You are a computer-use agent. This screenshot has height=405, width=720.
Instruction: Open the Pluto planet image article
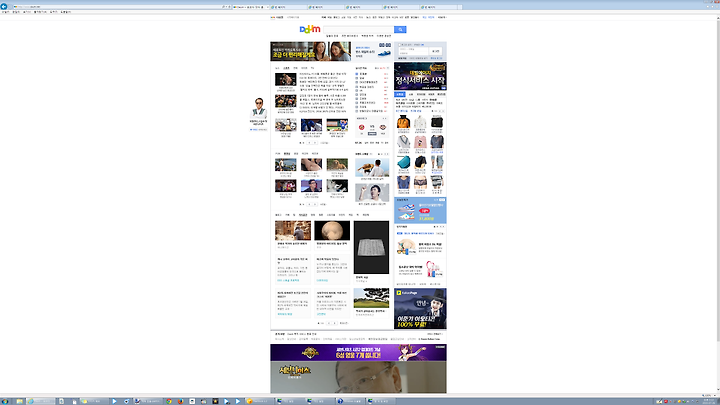click(x=332, y=231)
